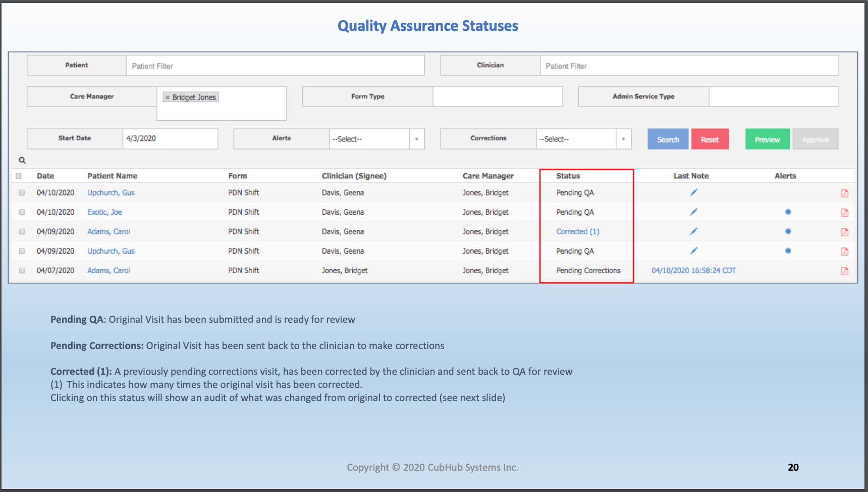Sort by Form column header
The width and height of the screenshot is (868, 492).
click(x=238, y=176)
